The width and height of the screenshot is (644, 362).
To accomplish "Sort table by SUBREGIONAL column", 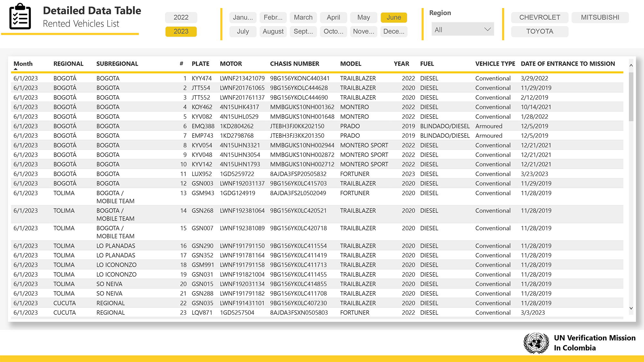I will point(117,64).
